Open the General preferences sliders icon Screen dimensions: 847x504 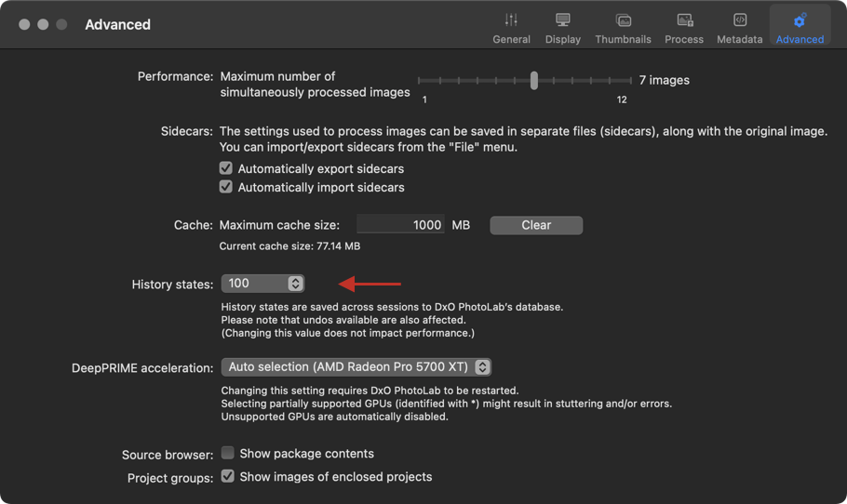pos(511,20)
